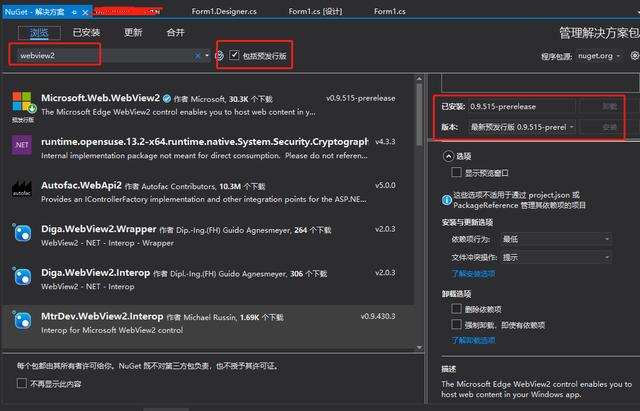Close the NuGet solution tab
The image size is (640, 411).
(85, 12)
